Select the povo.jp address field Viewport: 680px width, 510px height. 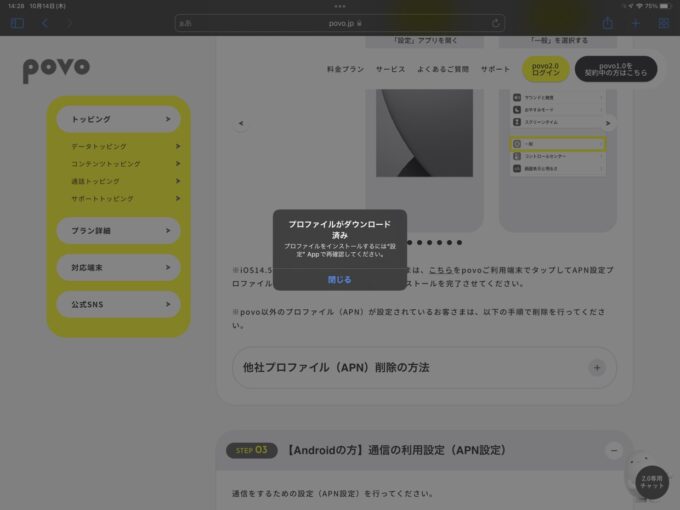pyautogui.click(x=340, y=23)
